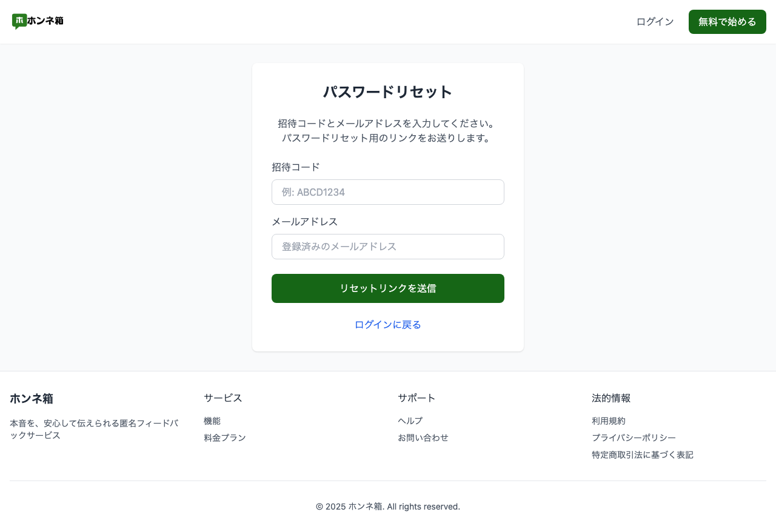Open the お問い合わせ page
776x532 pixels.
423,437
